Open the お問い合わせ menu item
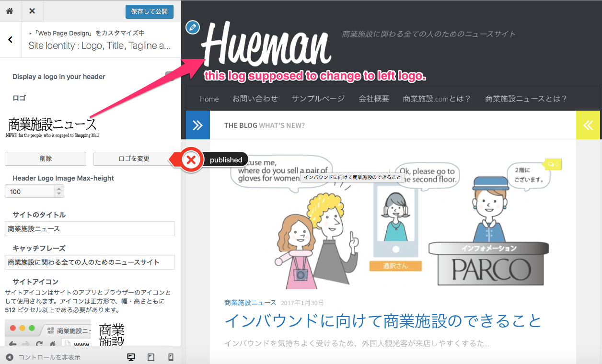Screen dimensions: 602x364 click(255, 99)
